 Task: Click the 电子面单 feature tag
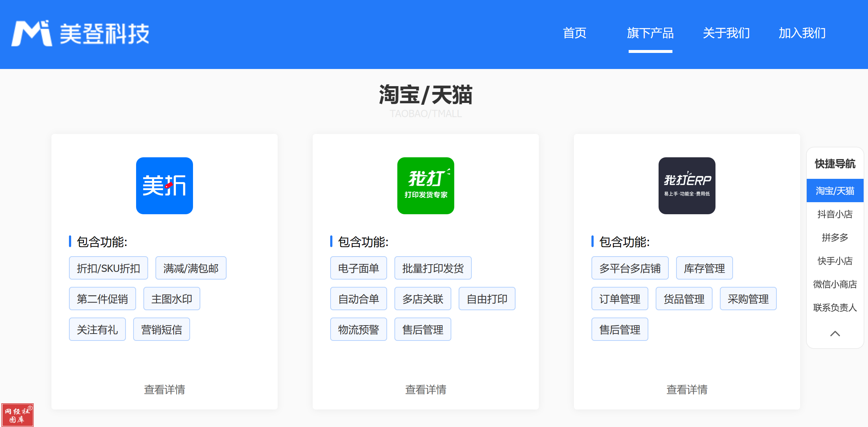coord(359,268)
